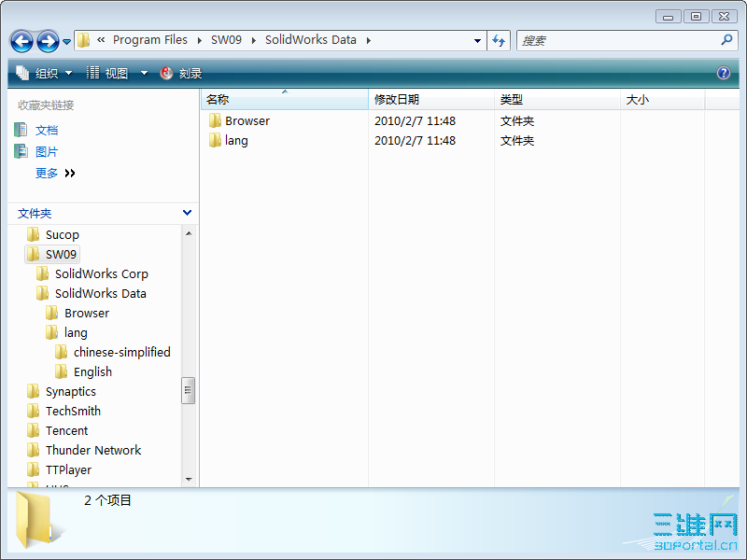Open address bar history dropdown
The height and width of the screenshot is (560, 747).
click(477, 41)
